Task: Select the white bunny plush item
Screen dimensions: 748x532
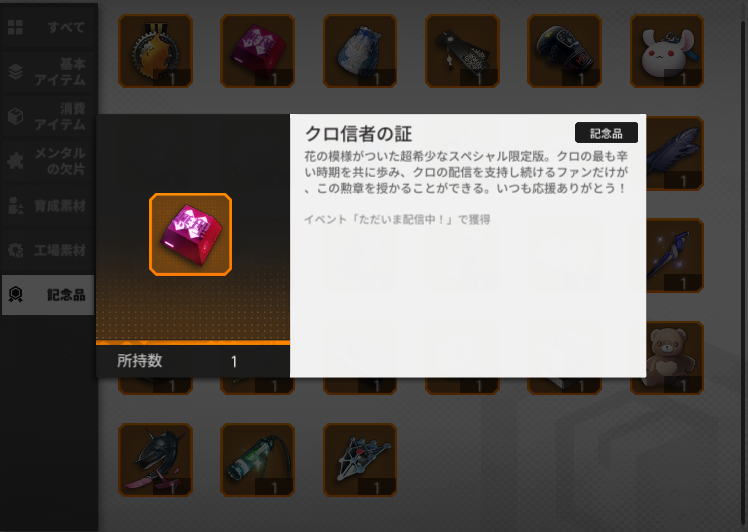Action: pyautogui.click(x=667, y=51)
